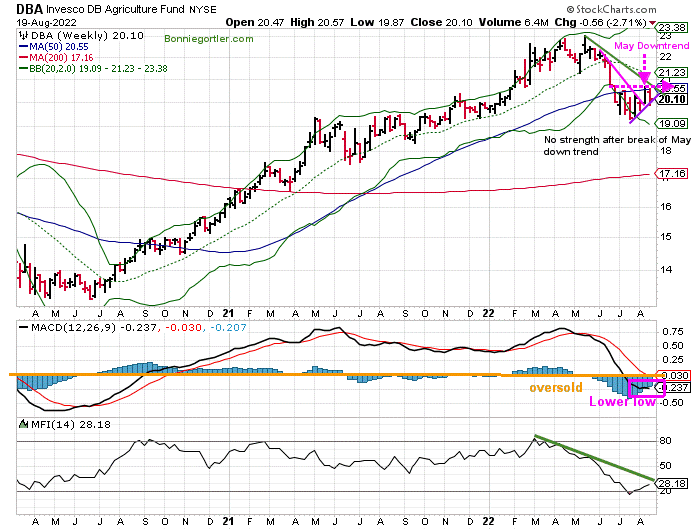
Task: Click the 80 level on the MFI axis
Action: click(666, 441)
